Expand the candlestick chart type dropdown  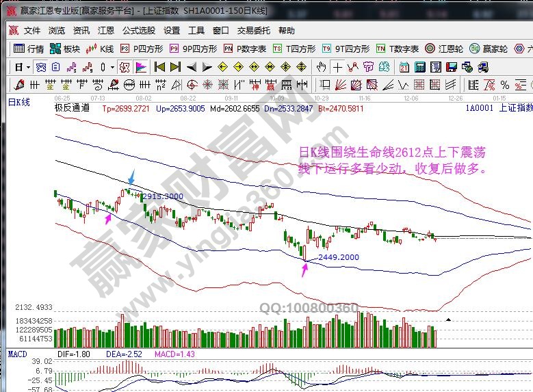tap(112, 67)
